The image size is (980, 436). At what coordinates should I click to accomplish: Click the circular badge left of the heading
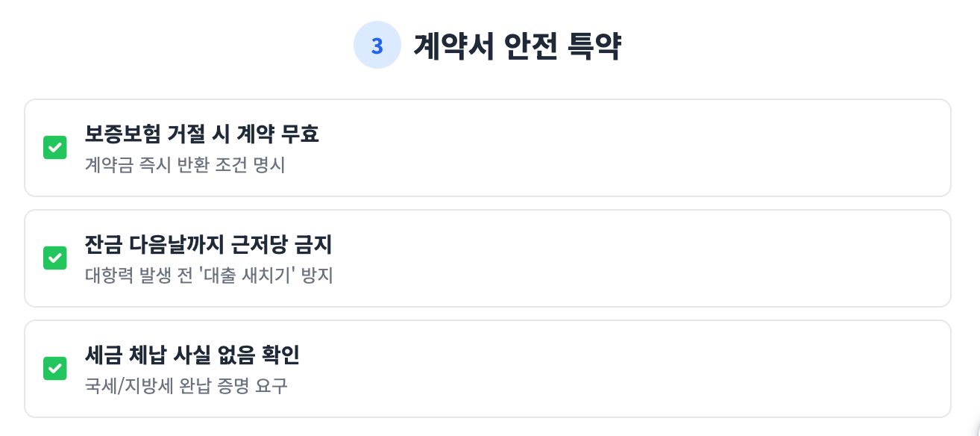click(x=377, y=46)
